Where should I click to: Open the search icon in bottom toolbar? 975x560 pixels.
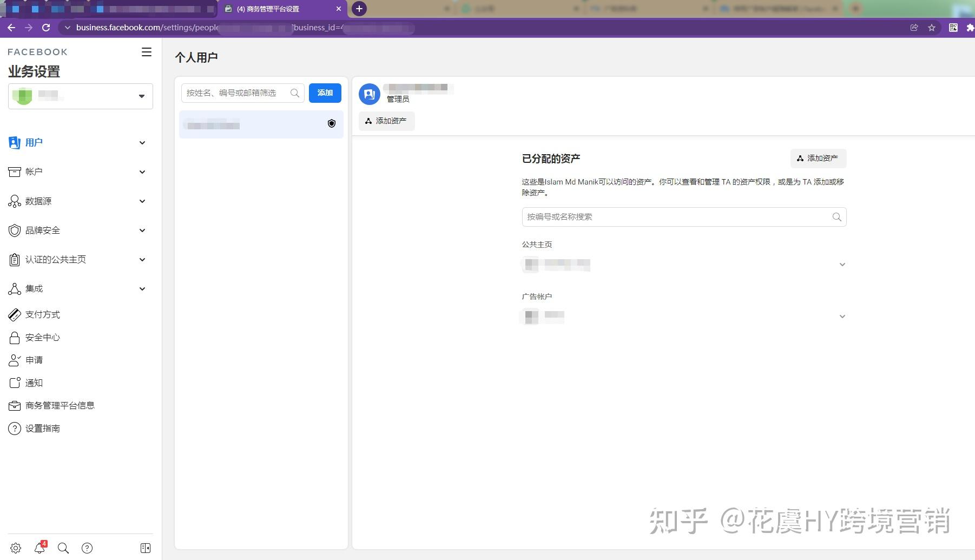[x=63, y=548]
